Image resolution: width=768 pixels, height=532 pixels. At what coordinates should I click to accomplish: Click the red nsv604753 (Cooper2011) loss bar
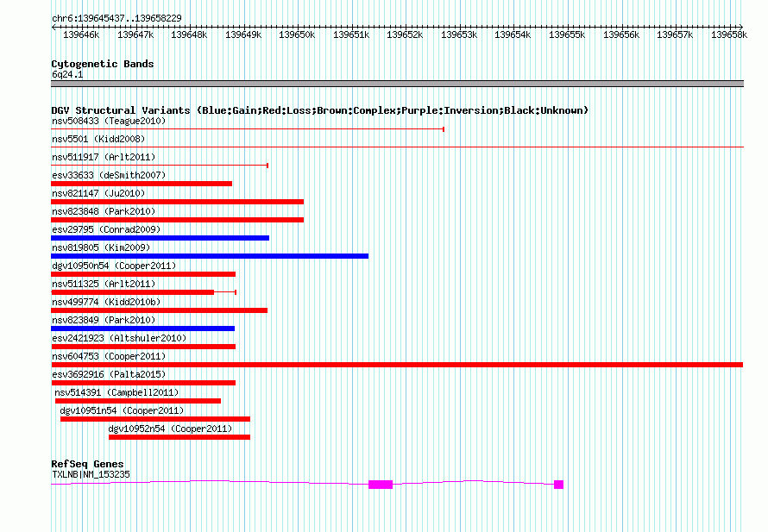point(397,365)
